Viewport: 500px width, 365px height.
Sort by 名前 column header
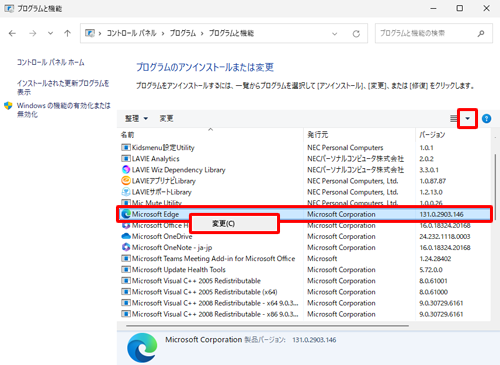pyautogui.click(x=127, y=135)
